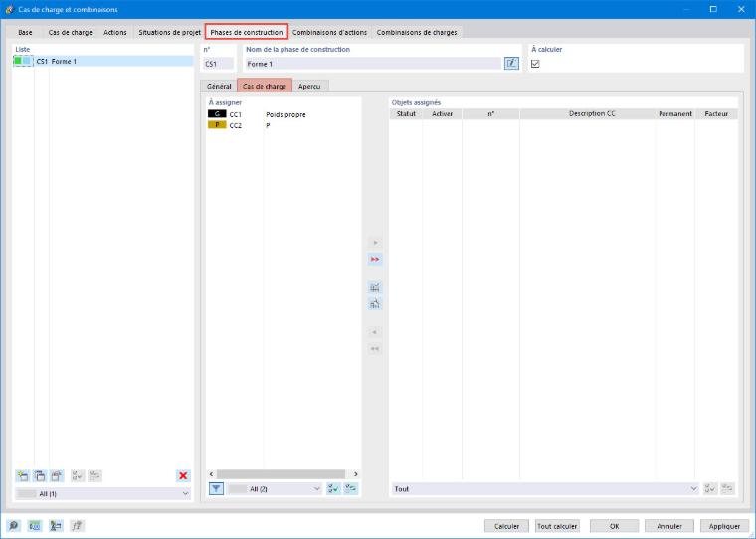
Task: Open the All (1) dropdown under Liste
Action: (102, 493)
